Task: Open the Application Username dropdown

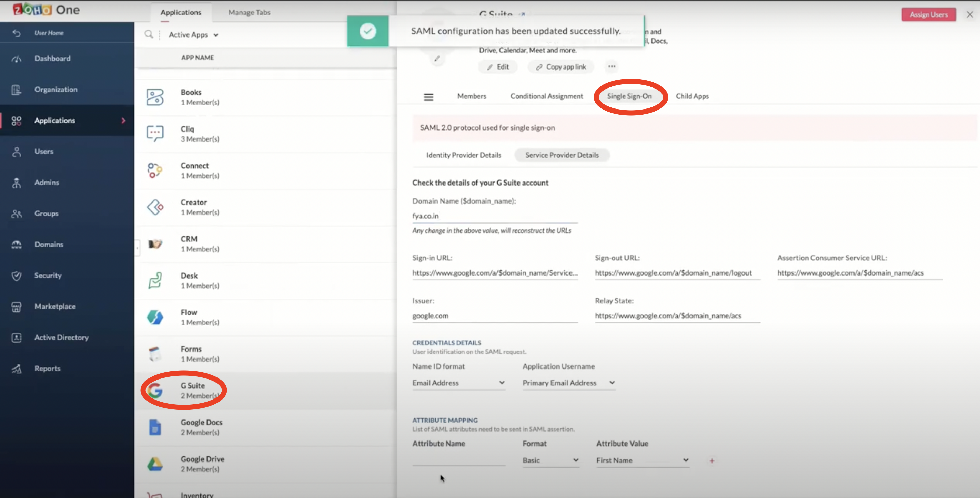Action: pyautogui.click(x=569, y=383)
